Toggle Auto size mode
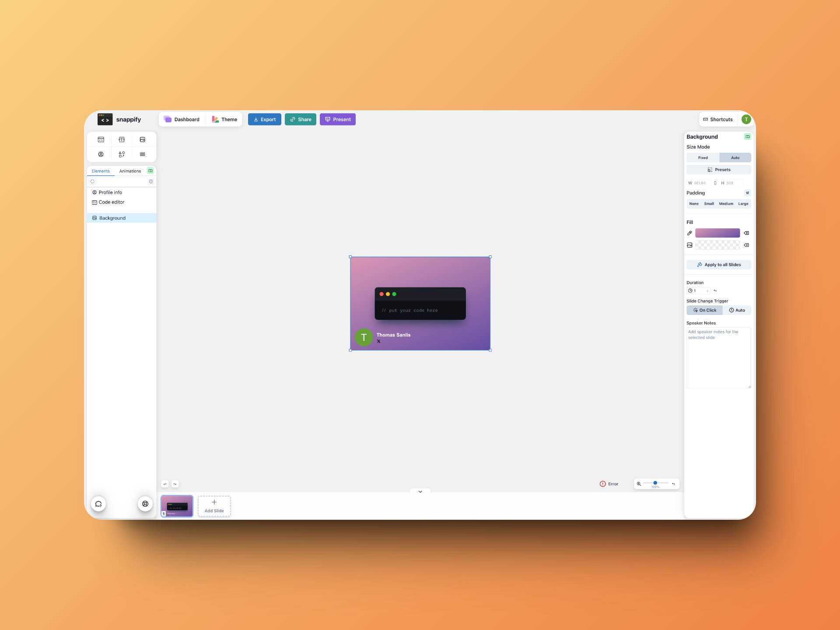 coord(735,157)
